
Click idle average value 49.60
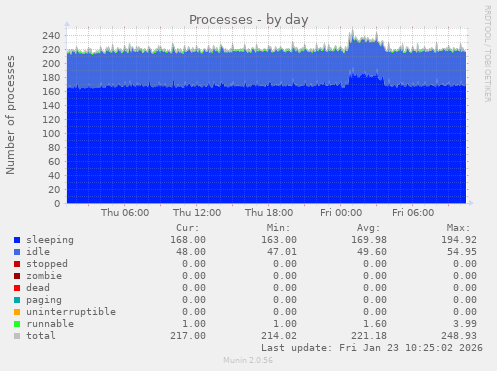coord(372,252)
